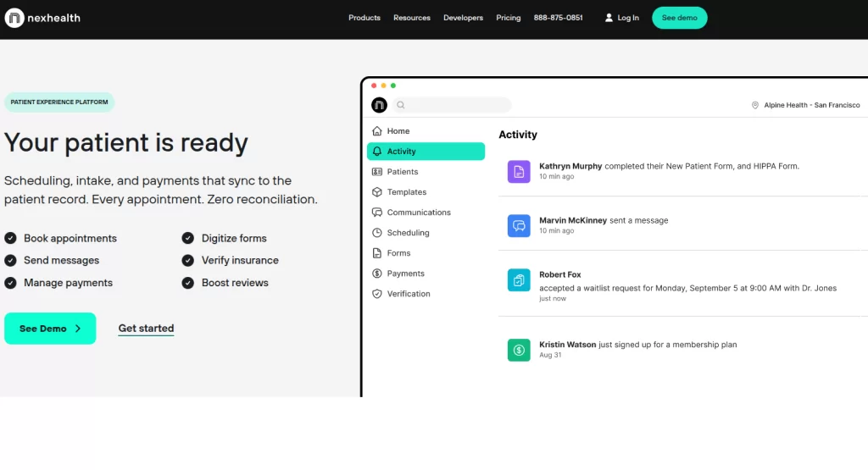This screenshot has width=868, height=470.
Task: Click the purple form icon for Kathryn Murphy
Action: pos(519,171)
